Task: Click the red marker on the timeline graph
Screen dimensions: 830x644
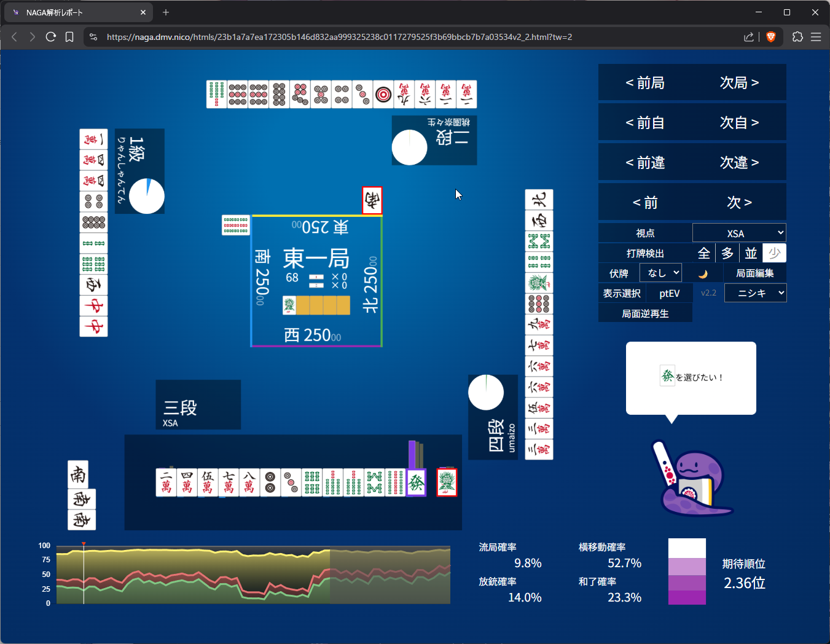Action: (x=84, y=544)
